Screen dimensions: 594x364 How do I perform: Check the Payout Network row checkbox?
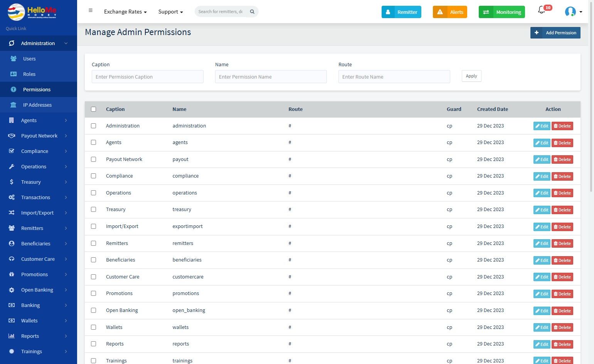pyautogui.click(x=93, y=159)
